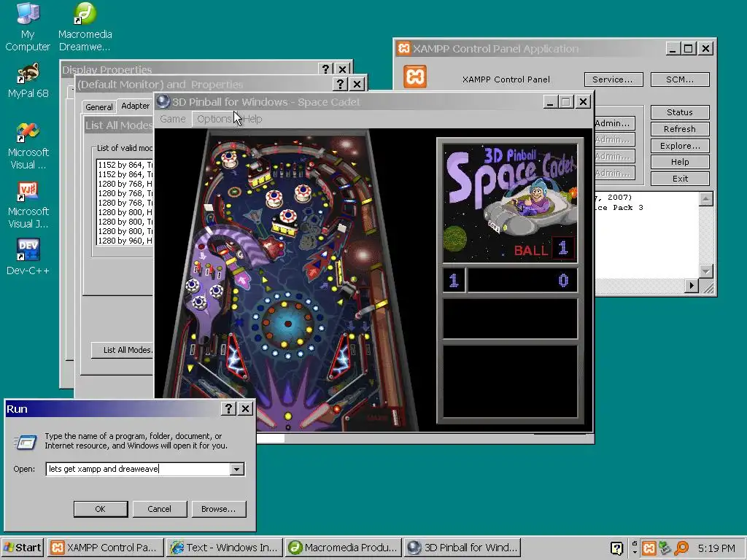Click the Refresh button in XAMPP
Image resolution: width=747 pixels, height=560 pixels.
click(680, 129)
